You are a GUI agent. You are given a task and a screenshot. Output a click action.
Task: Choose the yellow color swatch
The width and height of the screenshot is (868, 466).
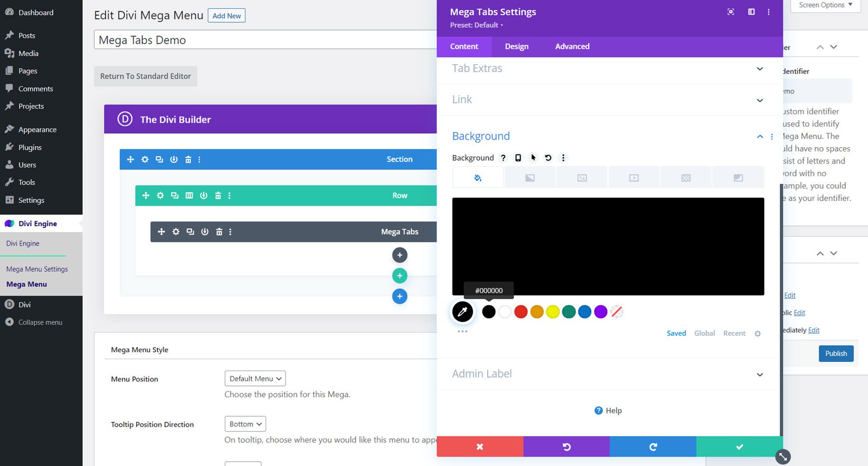(x=553, y=312)
